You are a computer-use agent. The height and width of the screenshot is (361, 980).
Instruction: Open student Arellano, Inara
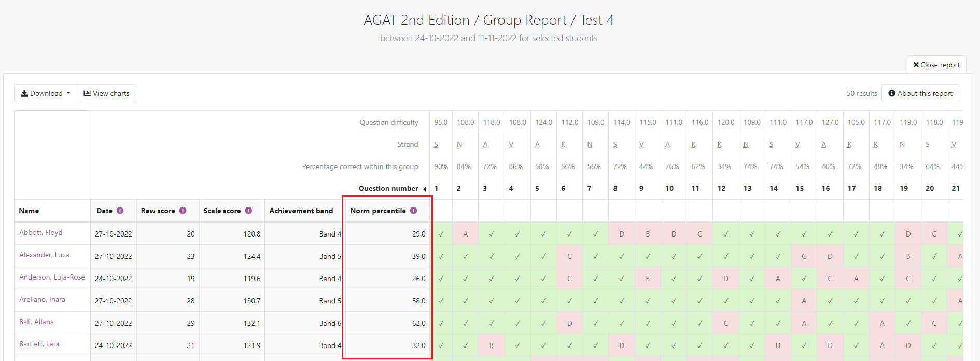42,300
